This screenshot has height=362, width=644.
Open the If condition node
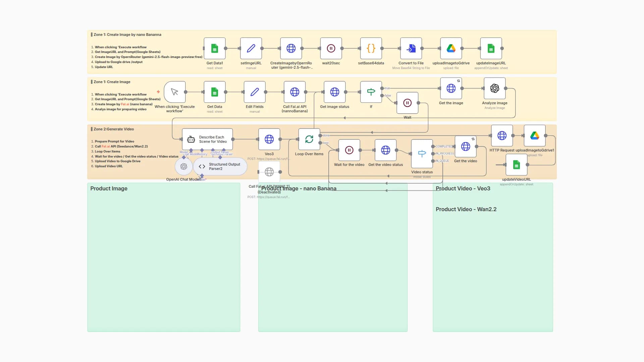click(x=371, y=92)
